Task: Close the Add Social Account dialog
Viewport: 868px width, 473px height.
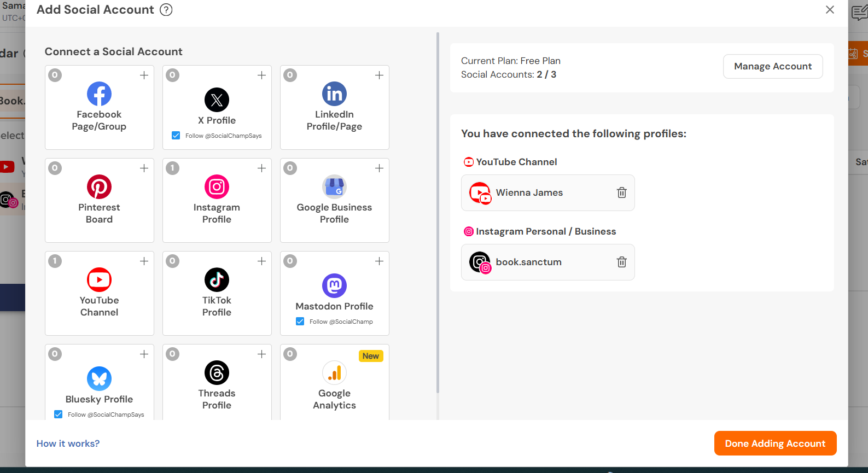Action: [830, 10]
